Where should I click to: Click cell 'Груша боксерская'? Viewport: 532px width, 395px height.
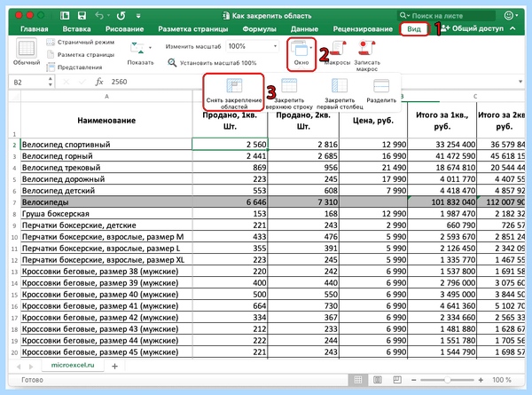[x=106, y=214]
